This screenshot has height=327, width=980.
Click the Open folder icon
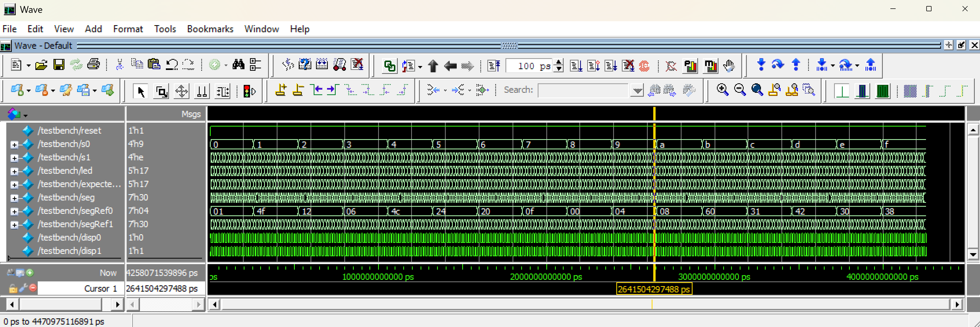(41, 65)
